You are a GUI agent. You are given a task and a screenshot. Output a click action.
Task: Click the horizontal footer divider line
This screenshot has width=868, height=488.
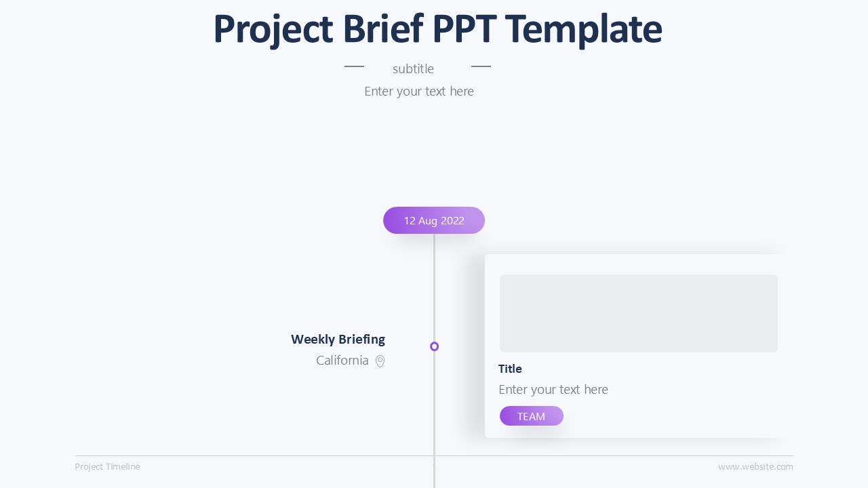click(x=271, y=455)
